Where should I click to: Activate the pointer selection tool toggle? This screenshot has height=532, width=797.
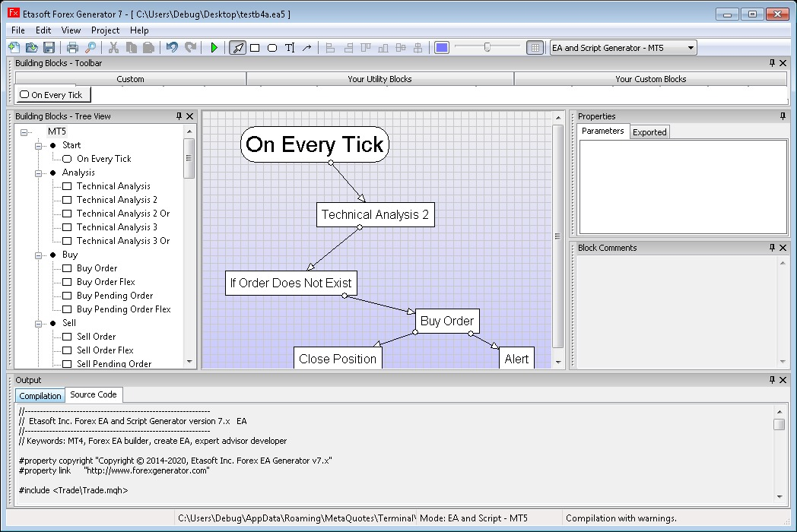[x=237, y=48]
